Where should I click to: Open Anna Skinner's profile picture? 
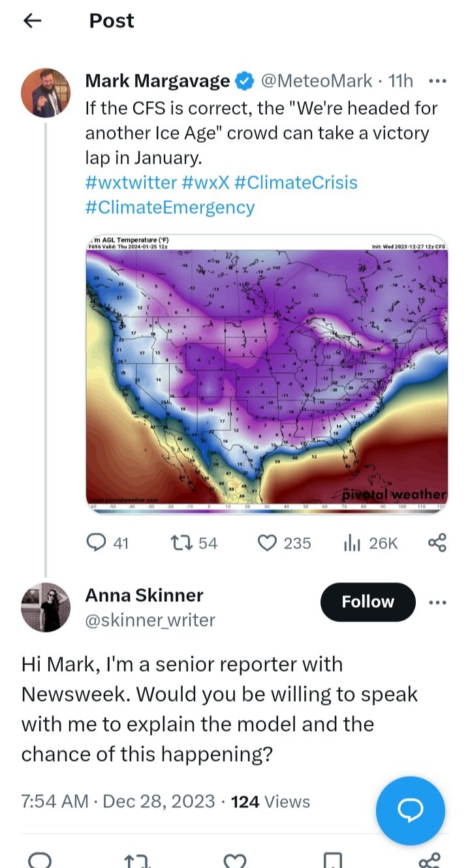pos(46,607)
